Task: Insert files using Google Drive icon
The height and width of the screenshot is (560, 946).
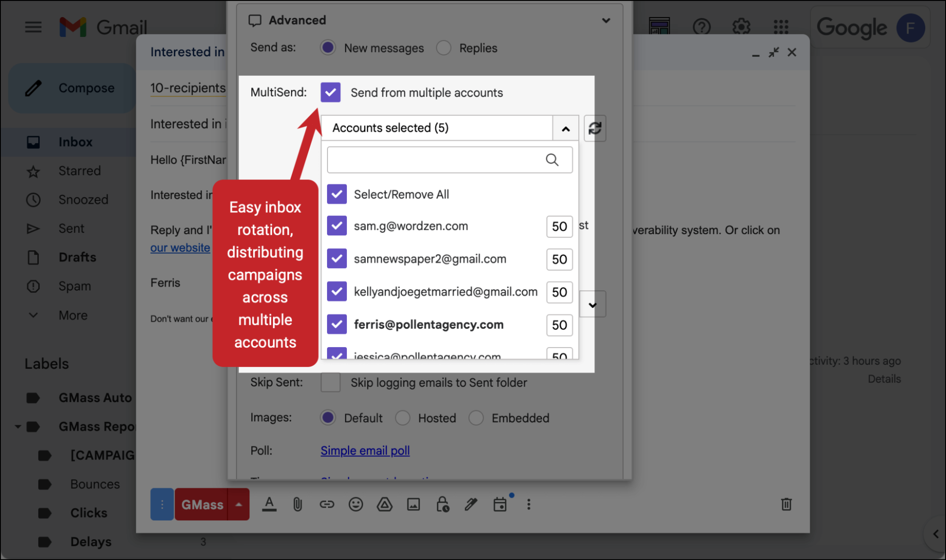Action: (x=384, y=504)
